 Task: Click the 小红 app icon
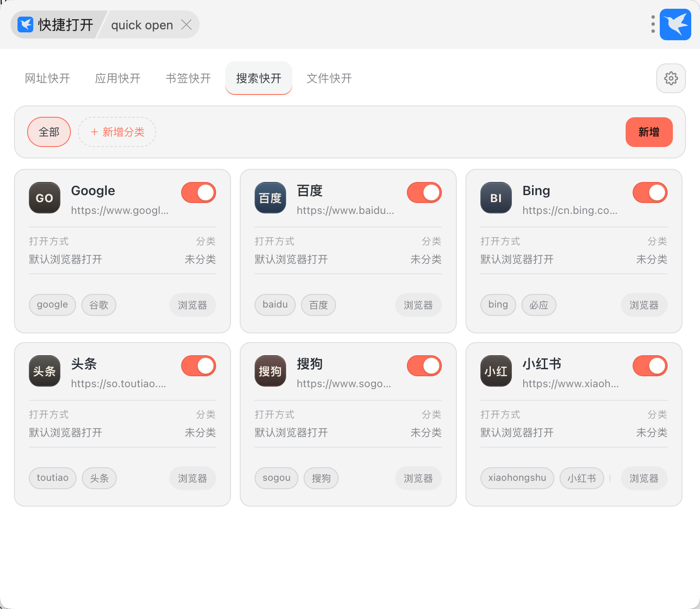coord(496,371)
